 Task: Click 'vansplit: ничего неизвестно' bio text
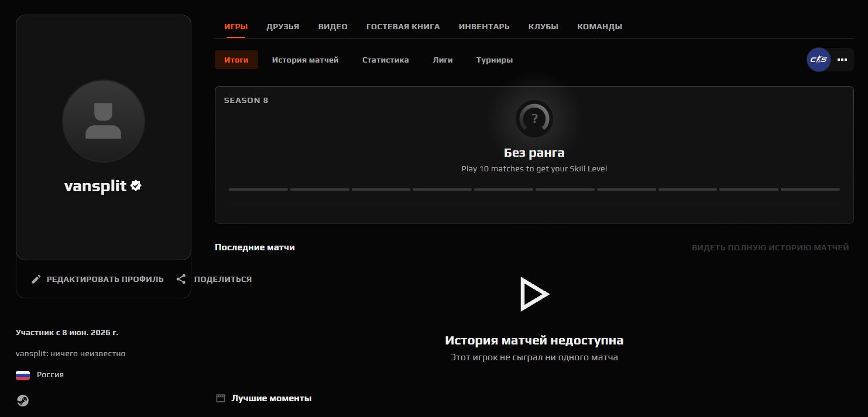pyautogui.click(x=71, y=353)
